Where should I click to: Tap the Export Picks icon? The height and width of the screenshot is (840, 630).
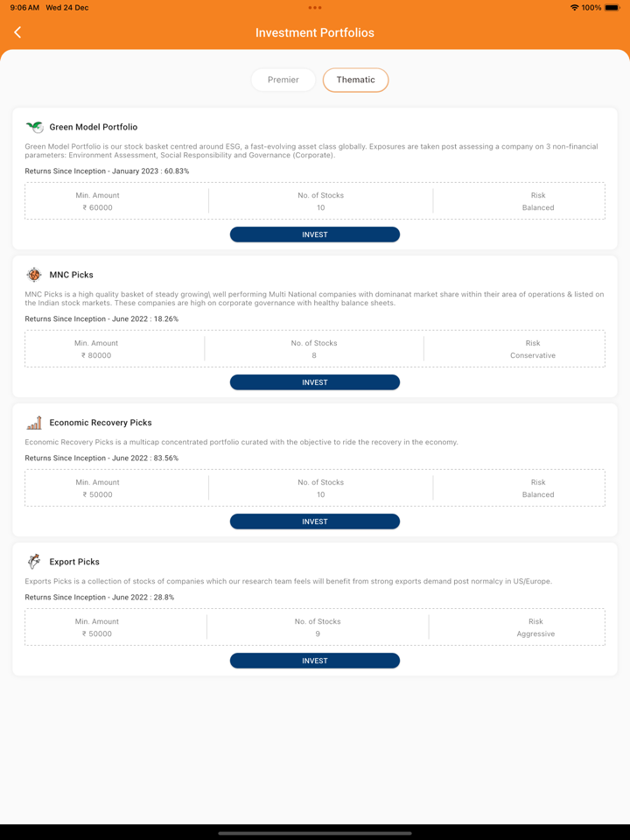click(x=34, y=562)
